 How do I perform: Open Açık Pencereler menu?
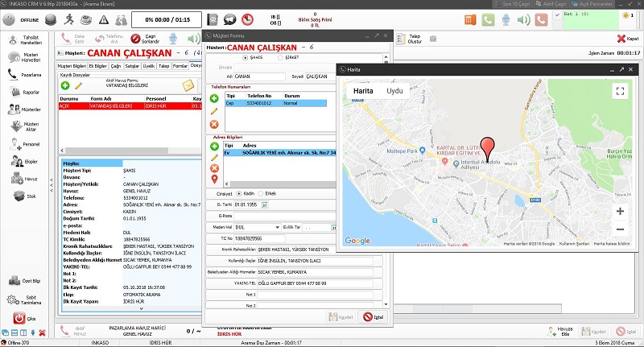[592, 4]
